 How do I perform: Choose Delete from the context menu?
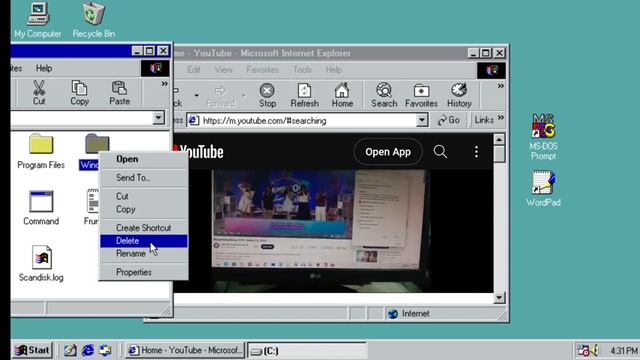tap(144, 241)
